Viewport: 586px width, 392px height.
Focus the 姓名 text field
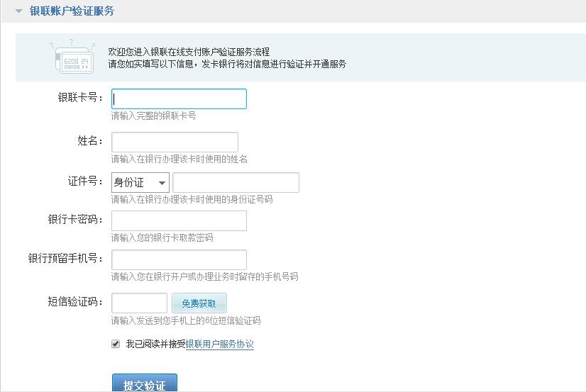click(175, 142)
